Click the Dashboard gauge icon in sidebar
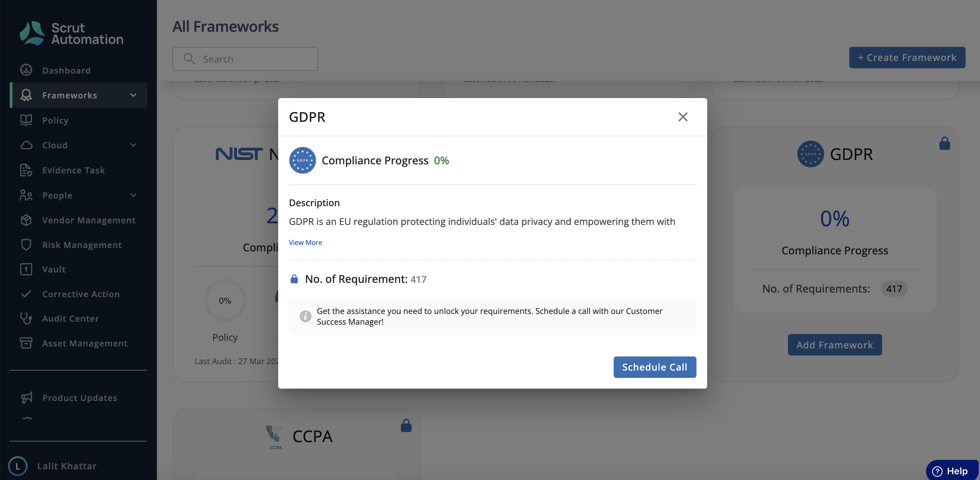 26,70
